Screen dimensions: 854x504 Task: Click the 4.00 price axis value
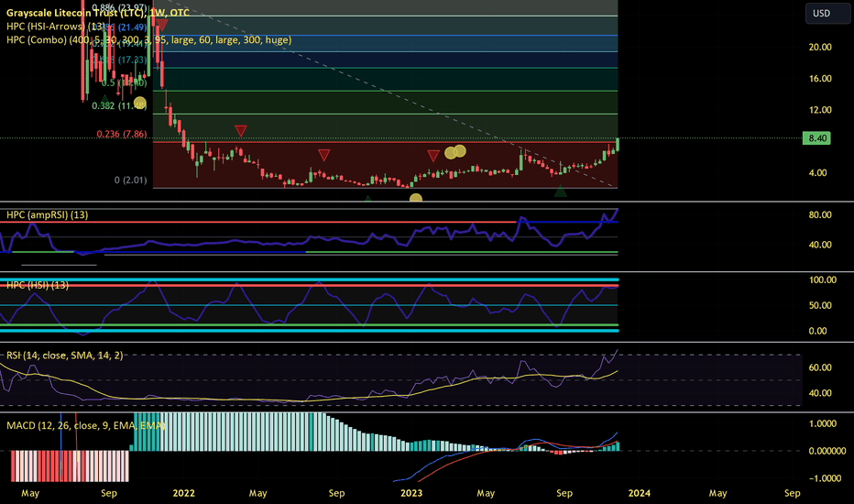818,172
